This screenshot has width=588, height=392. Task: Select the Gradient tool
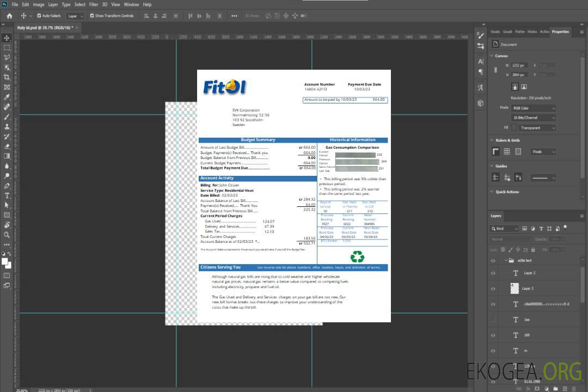pos(7,156)
